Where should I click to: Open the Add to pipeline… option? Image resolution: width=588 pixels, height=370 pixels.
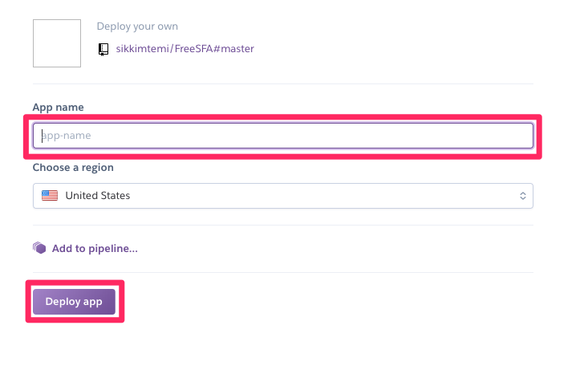click(x=95, y=248)
